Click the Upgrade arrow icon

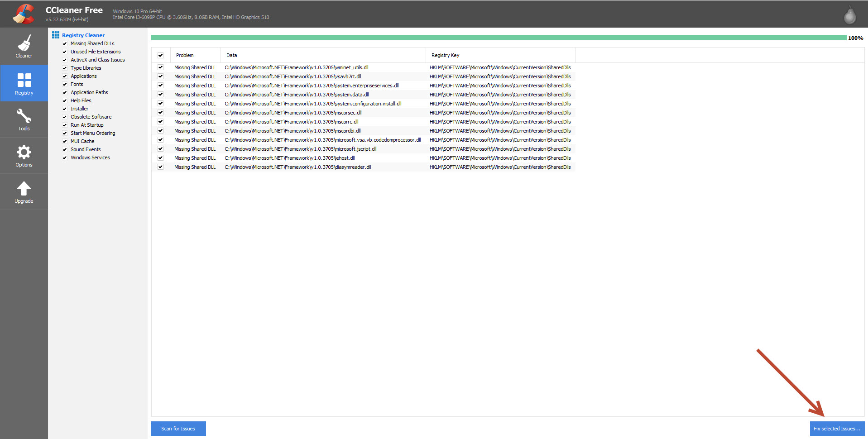coord(24,188)
